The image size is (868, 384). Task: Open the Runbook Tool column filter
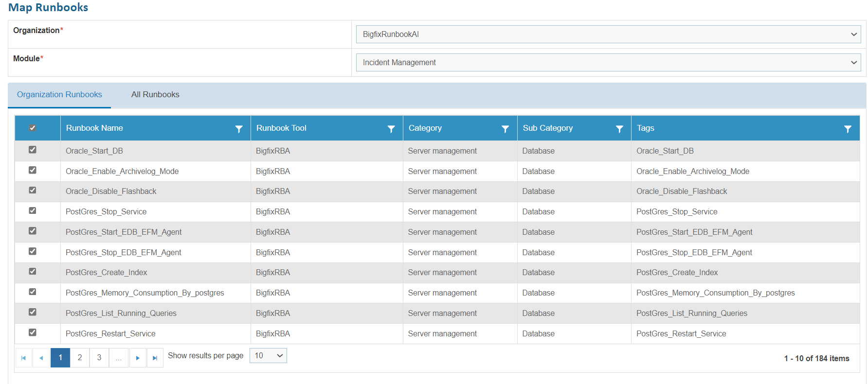(x=391, y=129)
